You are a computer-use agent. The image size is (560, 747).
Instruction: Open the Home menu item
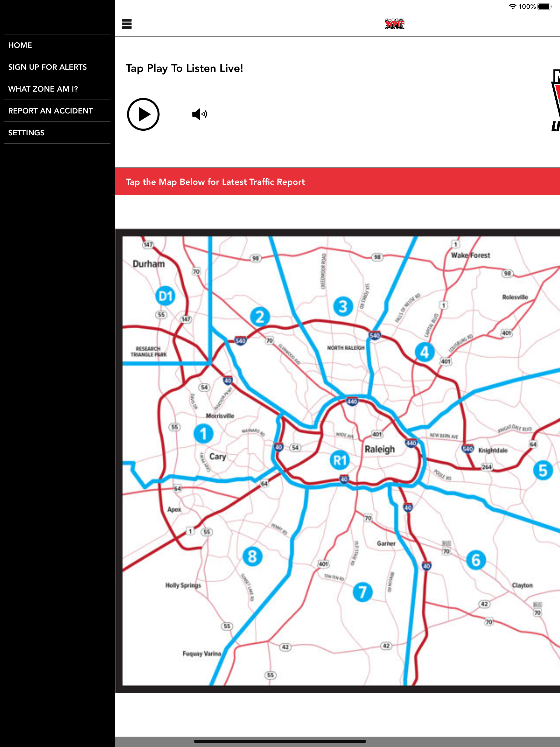click(20, 45)
